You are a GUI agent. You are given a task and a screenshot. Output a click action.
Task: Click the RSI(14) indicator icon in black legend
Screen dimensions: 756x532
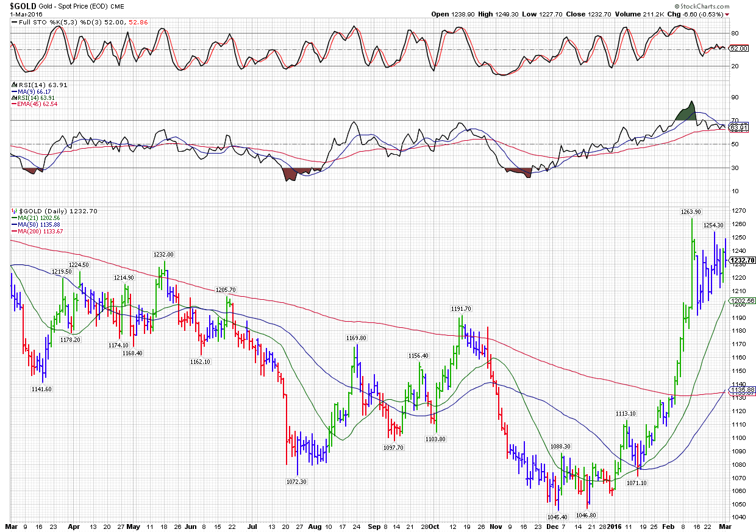pos(13,85)
